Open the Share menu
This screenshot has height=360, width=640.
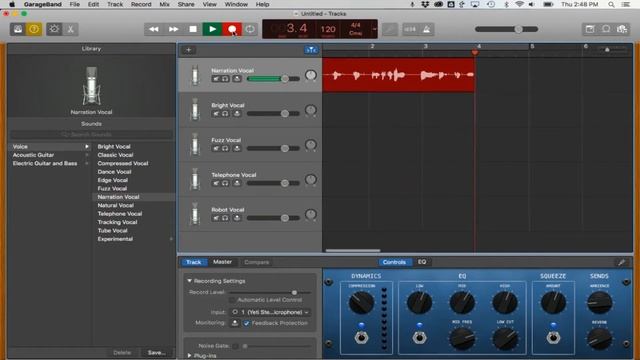coord(186,4)
